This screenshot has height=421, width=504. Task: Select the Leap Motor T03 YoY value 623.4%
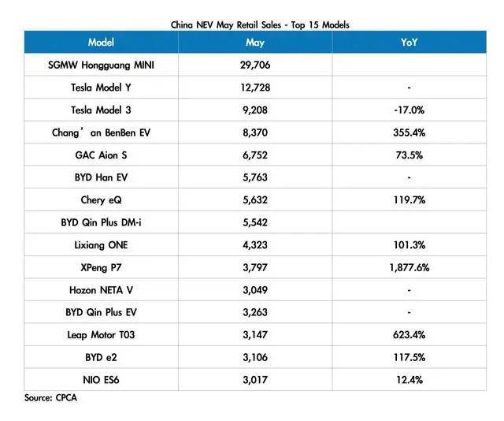pyautogui.click(x=409, y=335)
